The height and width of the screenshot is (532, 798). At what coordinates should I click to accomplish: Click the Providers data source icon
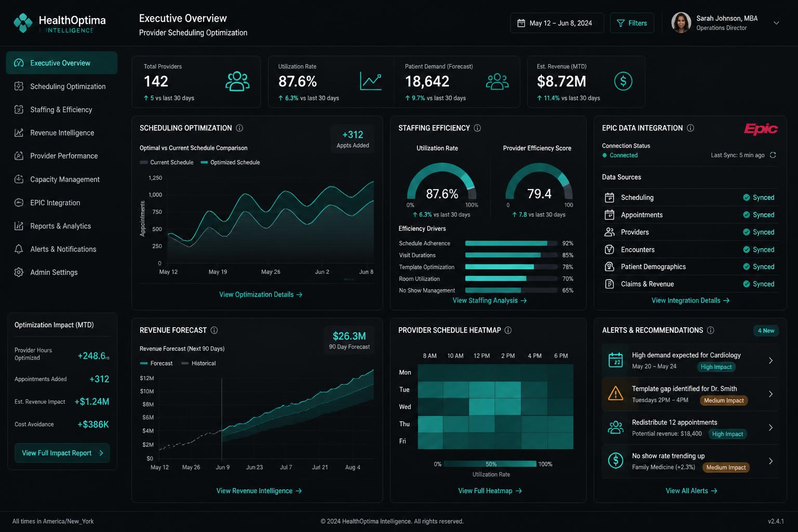609,232
